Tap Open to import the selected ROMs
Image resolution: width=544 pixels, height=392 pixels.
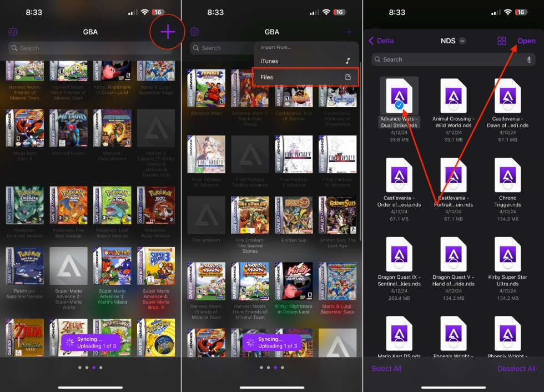(x=526, y=41)
